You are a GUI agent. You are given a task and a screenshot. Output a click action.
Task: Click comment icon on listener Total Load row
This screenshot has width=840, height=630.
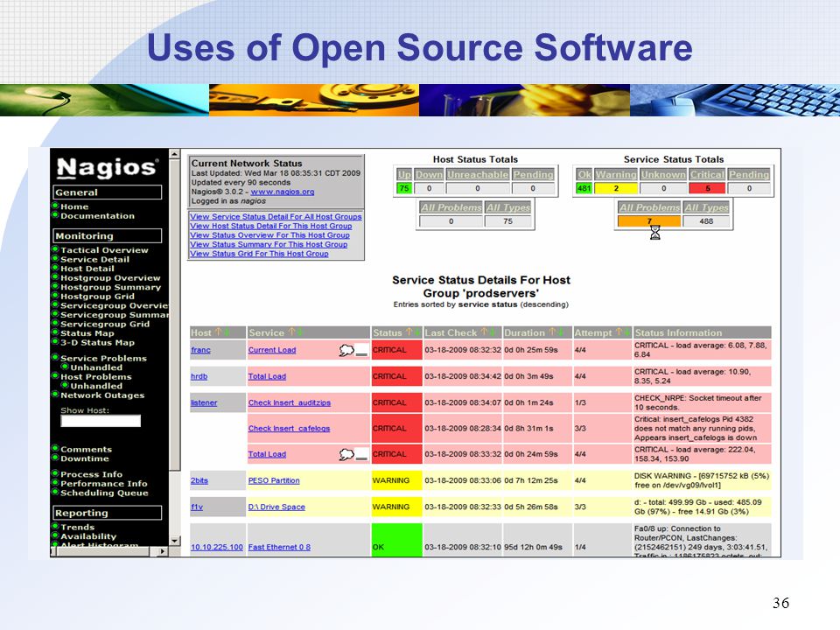(346, 454)
